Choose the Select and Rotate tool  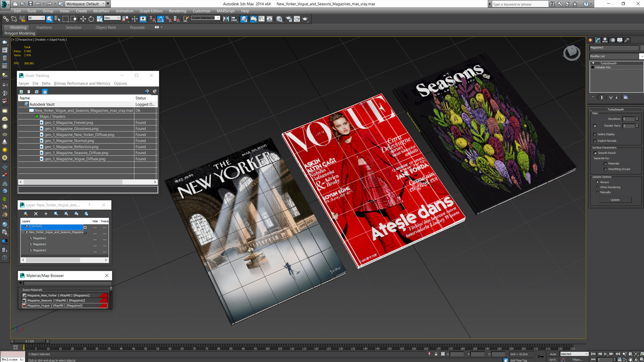point(91,19)
